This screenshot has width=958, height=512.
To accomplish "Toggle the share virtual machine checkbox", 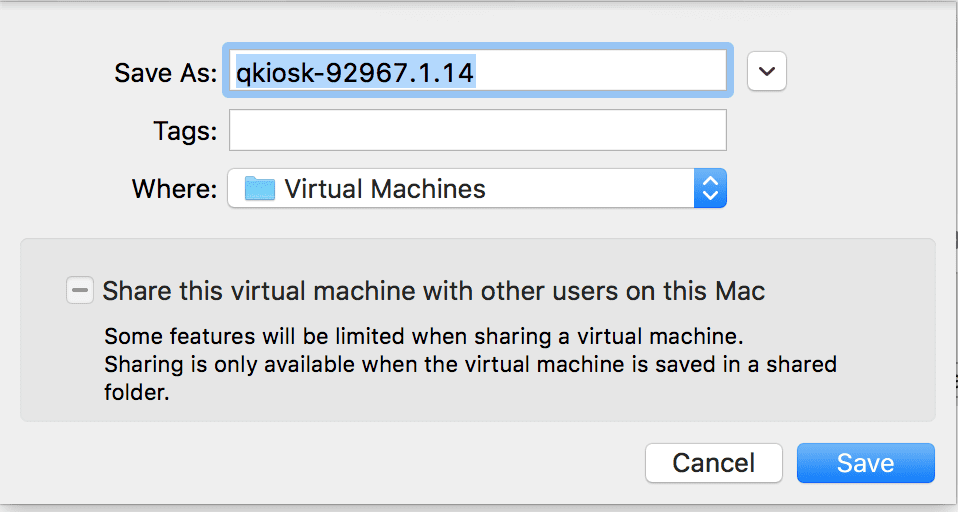I will click(x=80, y=291).
